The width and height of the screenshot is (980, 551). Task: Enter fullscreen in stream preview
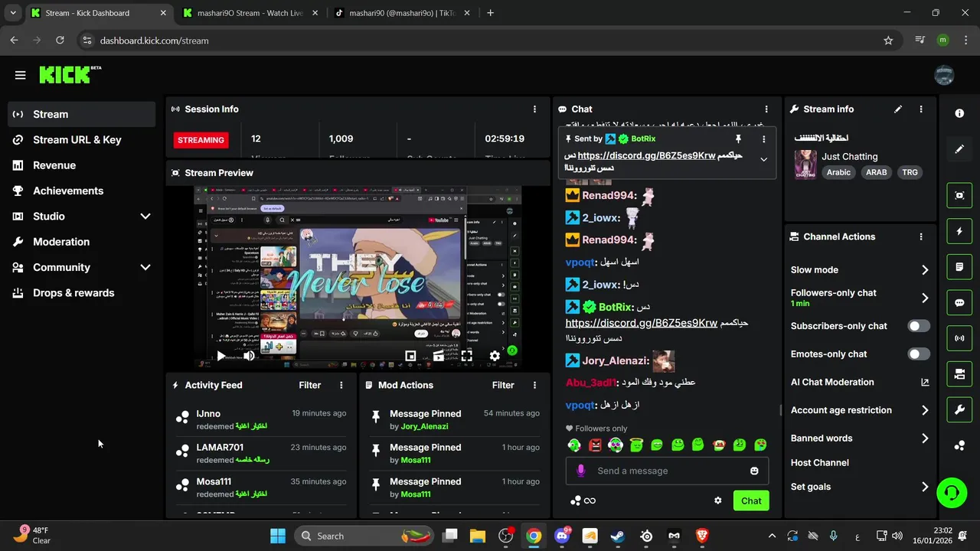[x=466, y=356]
